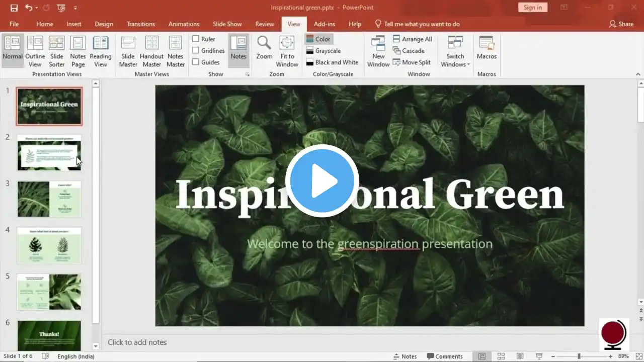Undo the last action
The image size is (644, 362).
click(x=29, y=8)
